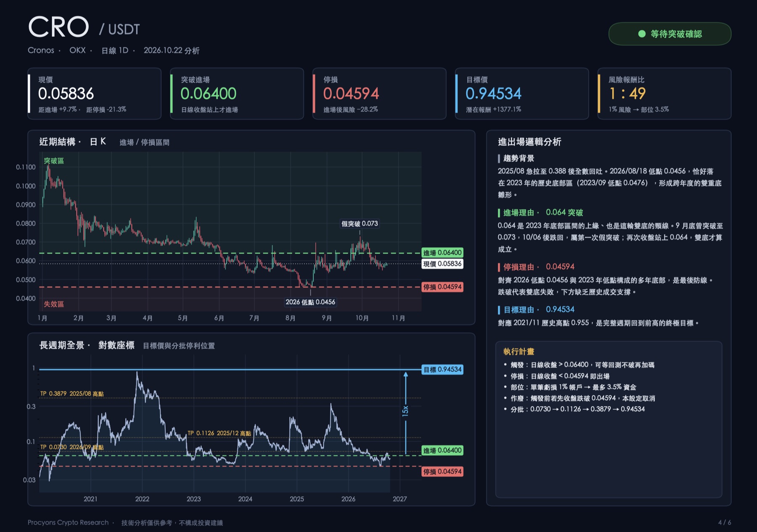757x532 pixels.
Task: Click the 4 / 6 page indicator
Action: [x=725, y=522]
